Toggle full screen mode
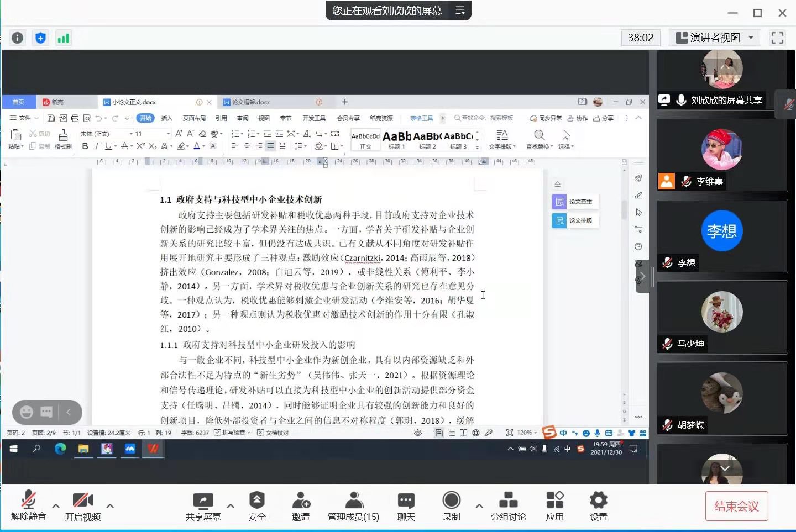796x532 pixels. click(777, 38)
